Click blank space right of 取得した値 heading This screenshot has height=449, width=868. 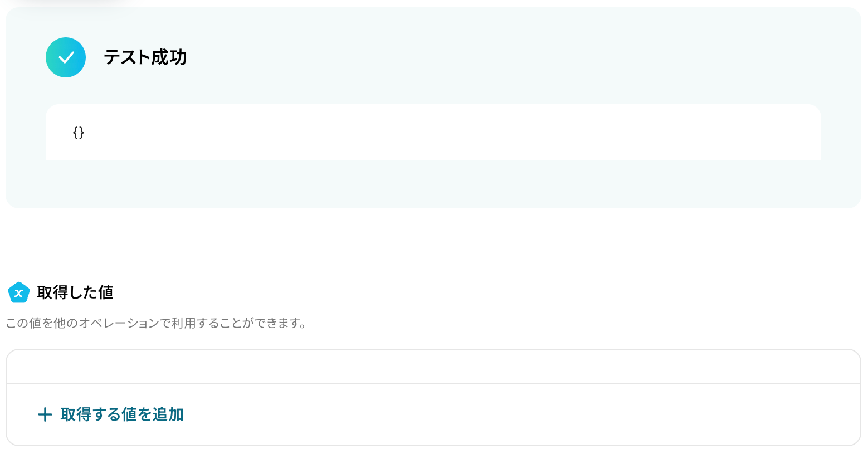(x=485, y=292)
